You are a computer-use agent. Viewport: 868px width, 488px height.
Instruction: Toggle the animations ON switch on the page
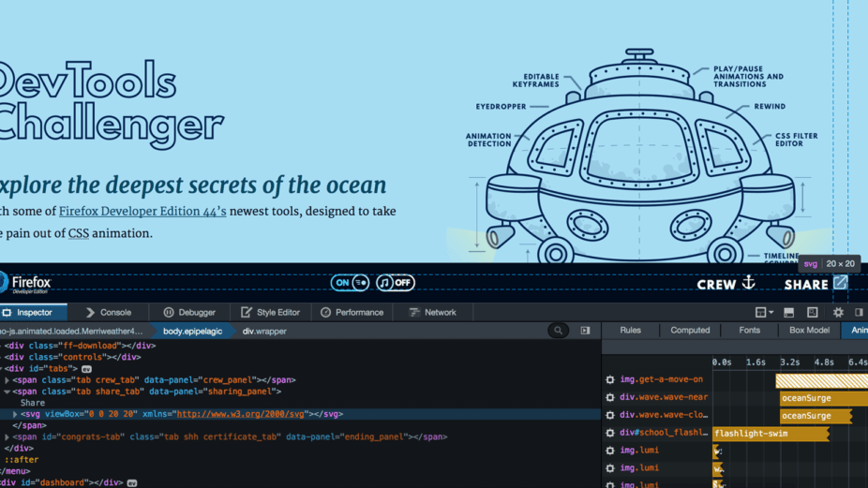point(350,283)
